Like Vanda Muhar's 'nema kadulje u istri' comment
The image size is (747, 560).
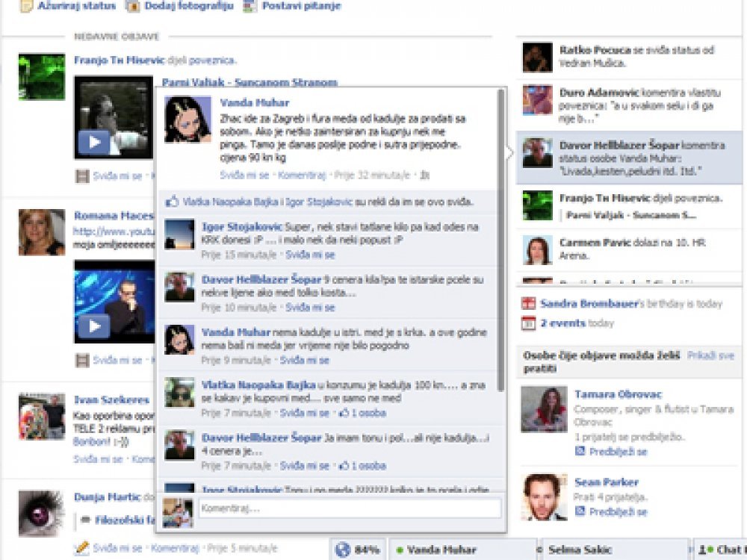[x=305, y=360]
